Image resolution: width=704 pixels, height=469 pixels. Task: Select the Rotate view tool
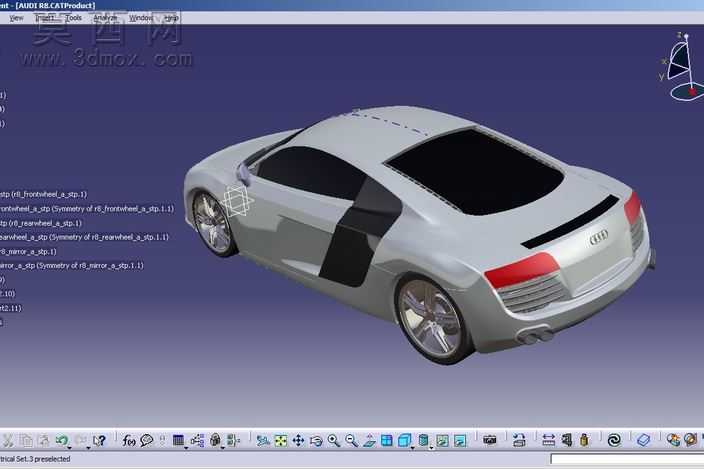tap(316, 441)
